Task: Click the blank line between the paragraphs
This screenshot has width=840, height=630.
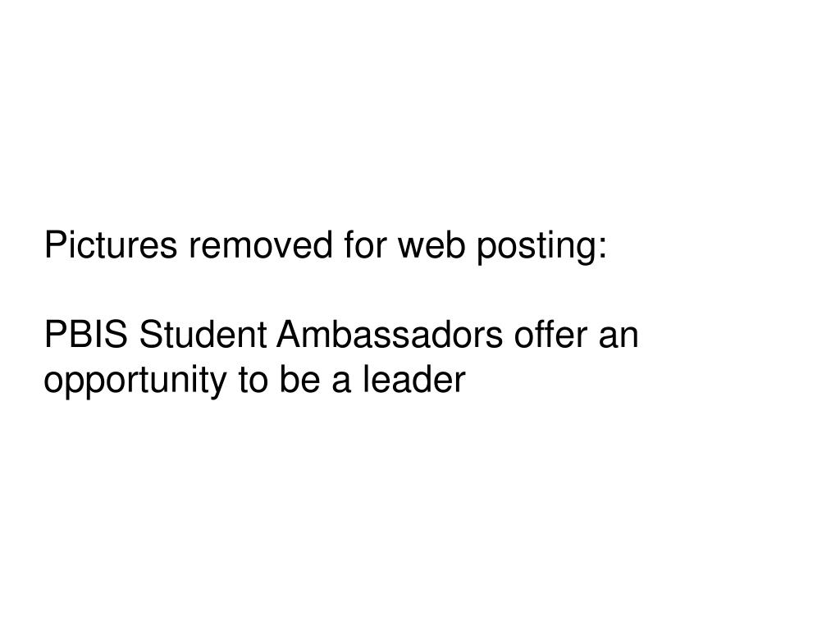Action: click(x=328, y=290)
